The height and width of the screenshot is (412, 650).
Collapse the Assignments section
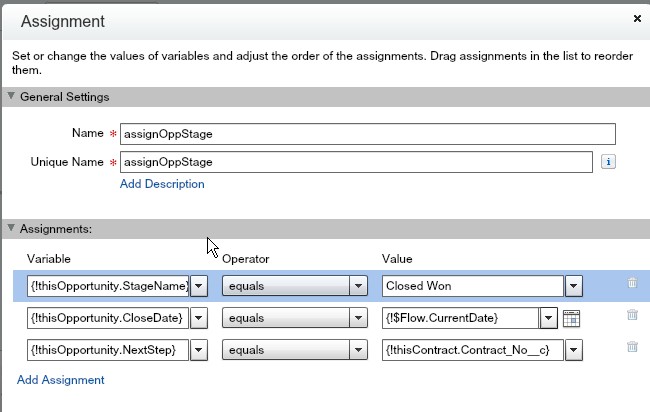(x=11, y=229)
